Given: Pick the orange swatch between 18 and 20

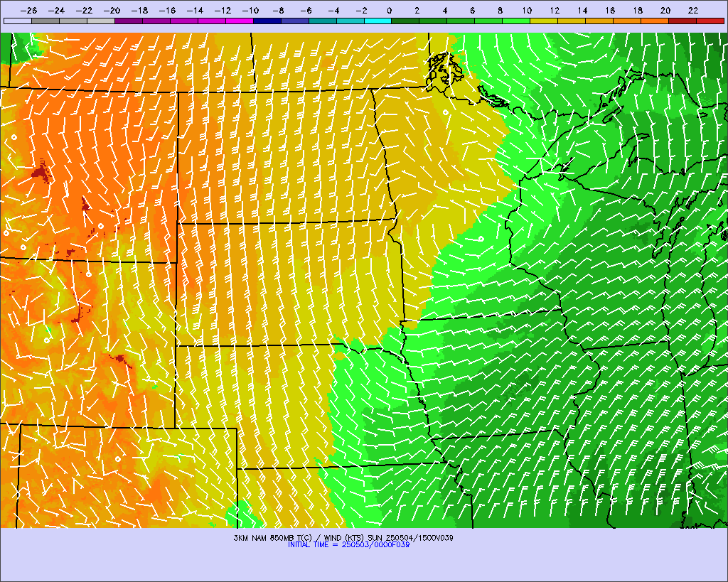Looking at the screenshot, I should (655, 21).
